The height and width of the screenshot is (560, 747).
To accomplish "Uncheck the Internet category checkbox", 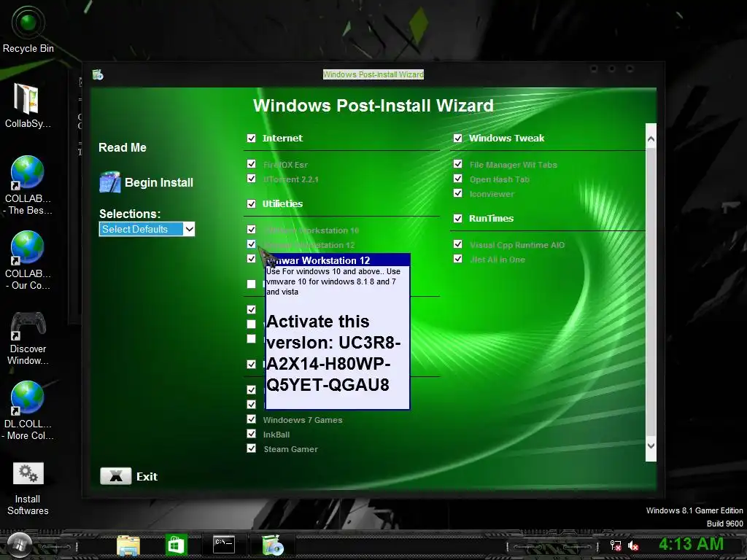I will 251,138.
